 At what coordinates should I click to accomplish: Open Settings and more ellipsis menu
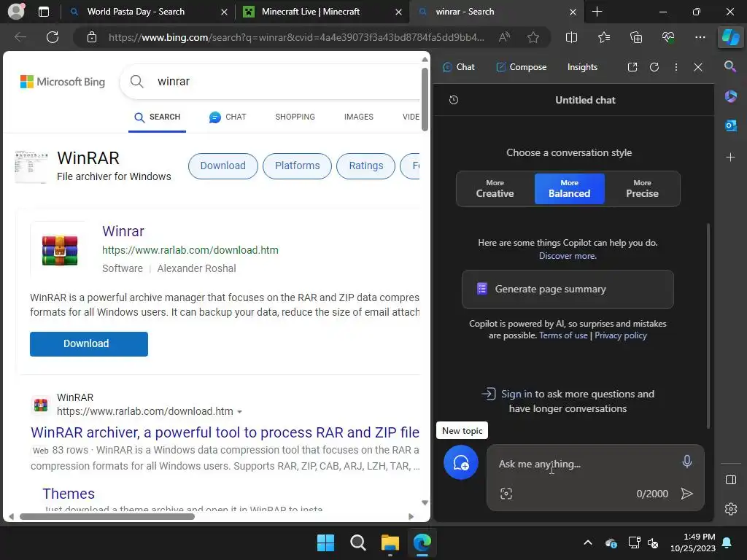(700, 37)
